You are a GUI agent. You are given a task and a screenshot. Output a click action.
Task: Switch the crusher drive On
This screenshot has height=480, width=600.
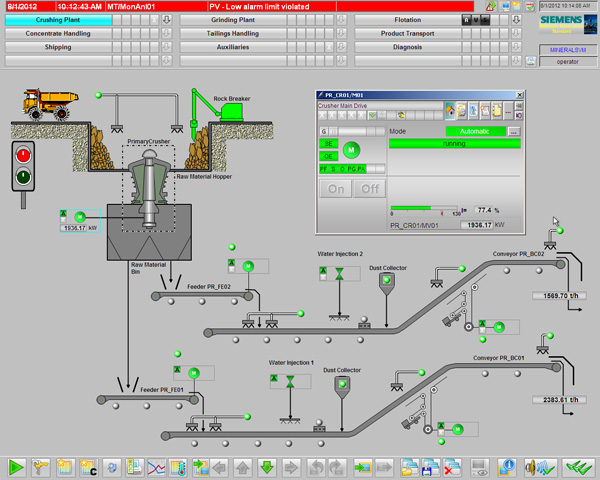(x=335, y=189)
